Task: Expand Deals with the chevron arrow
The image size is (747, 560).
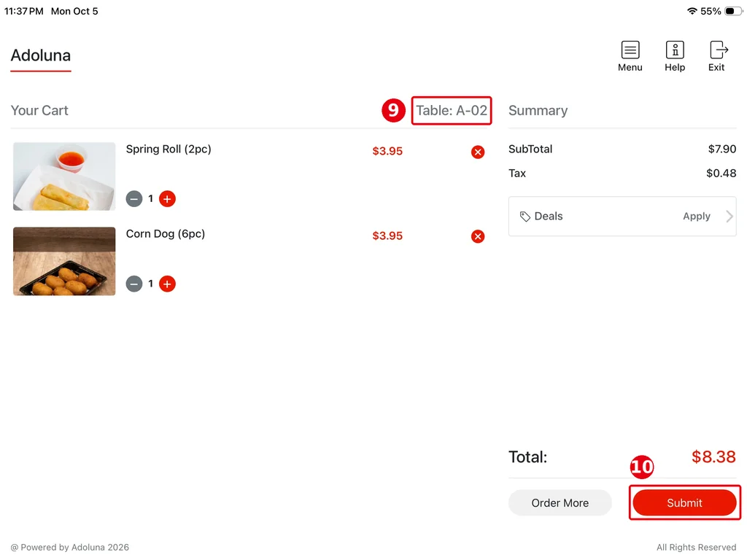Action: coord(729,217)
